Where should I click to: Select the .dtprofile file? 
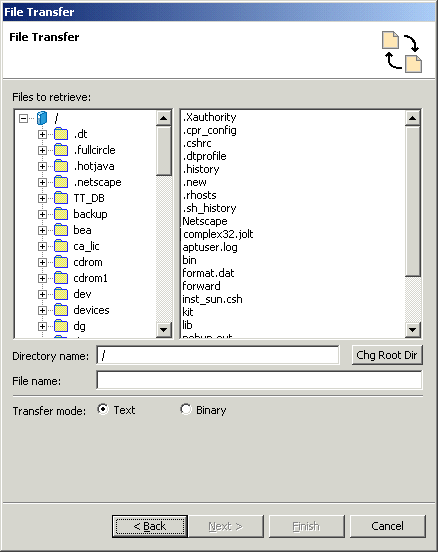click(205, 156)
